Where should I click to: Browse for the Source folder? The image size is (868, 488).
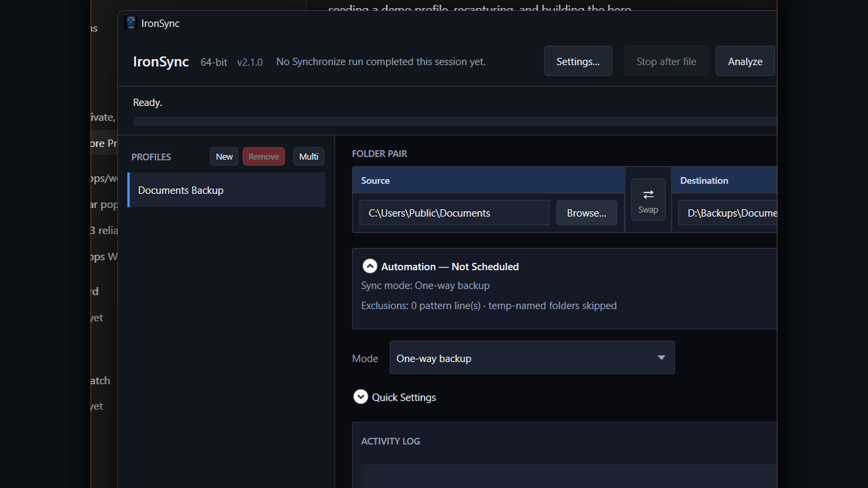click(x=586, y=213)
